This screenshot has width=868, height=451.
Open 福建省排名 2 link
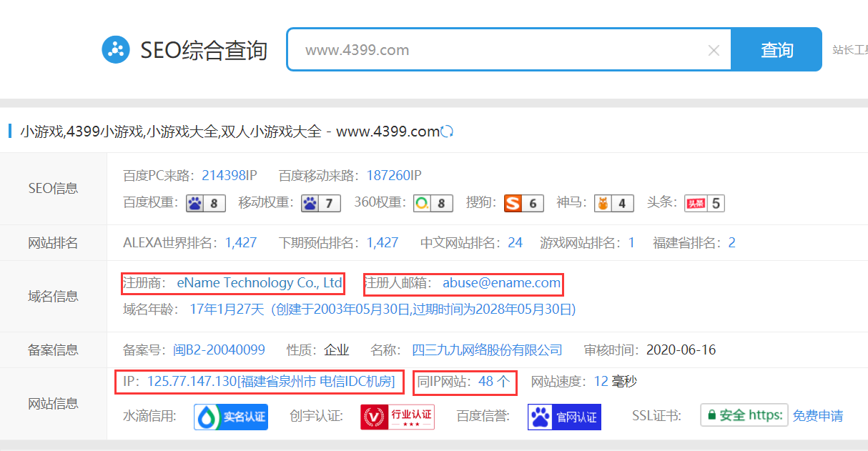[731, 242]
